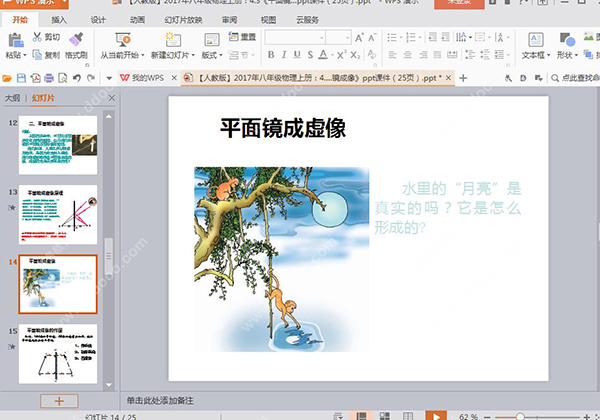Toggle superscript X² formatting
The height and width of the screenshot is (420, 600).
(342, 55)
